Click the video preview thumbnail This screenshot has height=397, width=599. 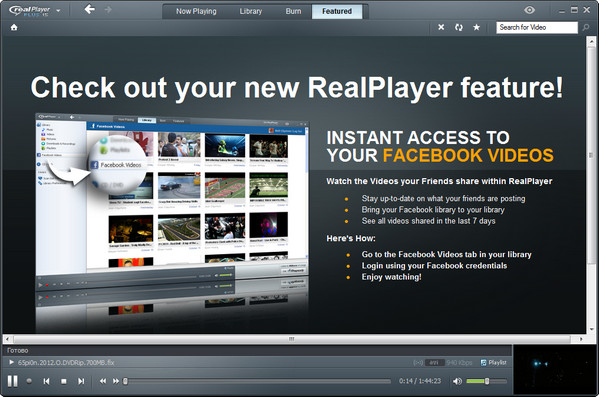554,369
